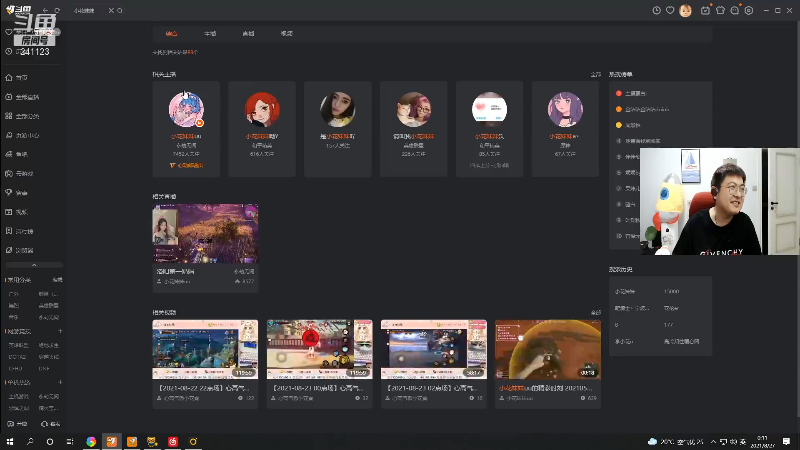Open the colorful pinwheel app in taskbar
This screenshot has height=450, width=800.
point(91,441)
